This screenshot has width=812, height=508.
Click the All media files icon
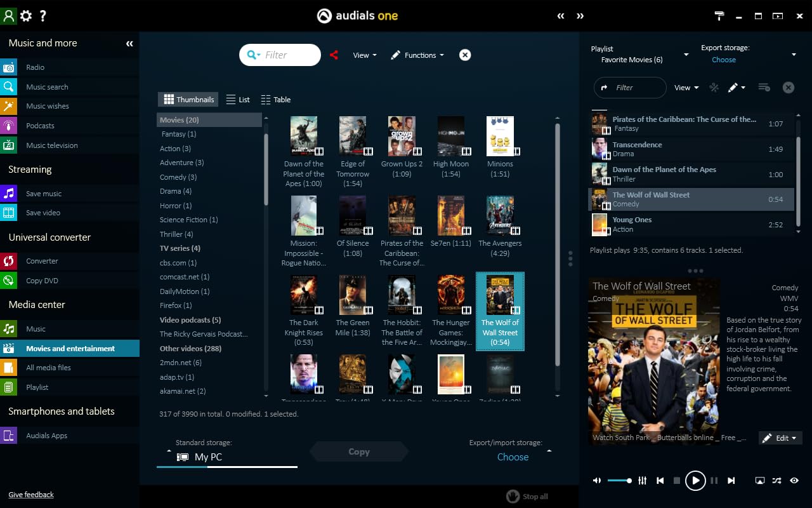(x=9, y=368)
